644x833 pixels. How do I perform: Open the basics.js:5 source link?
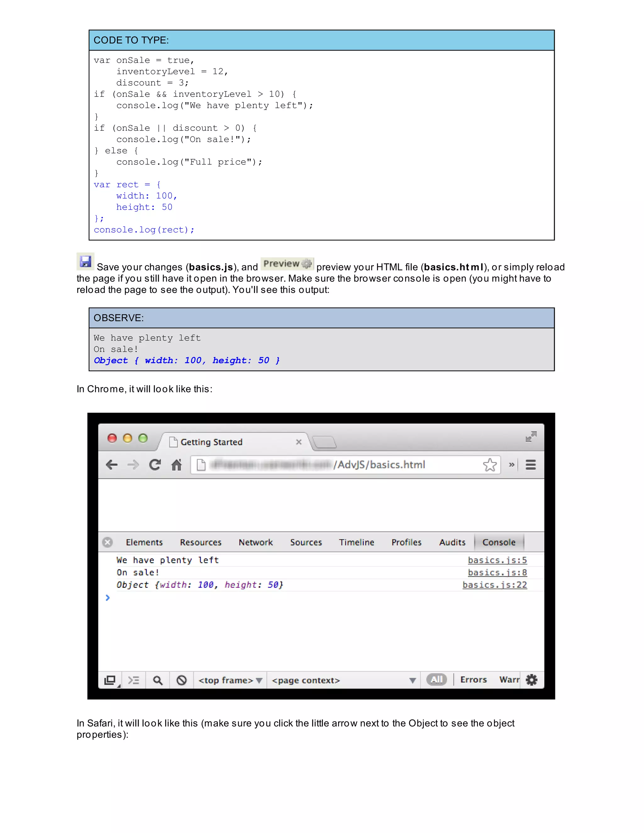[497, 560]
